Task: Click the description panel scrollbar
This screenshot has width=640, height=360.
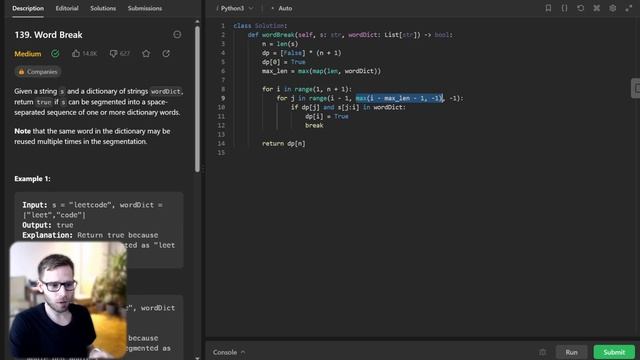Action: [x=198, y=99]
